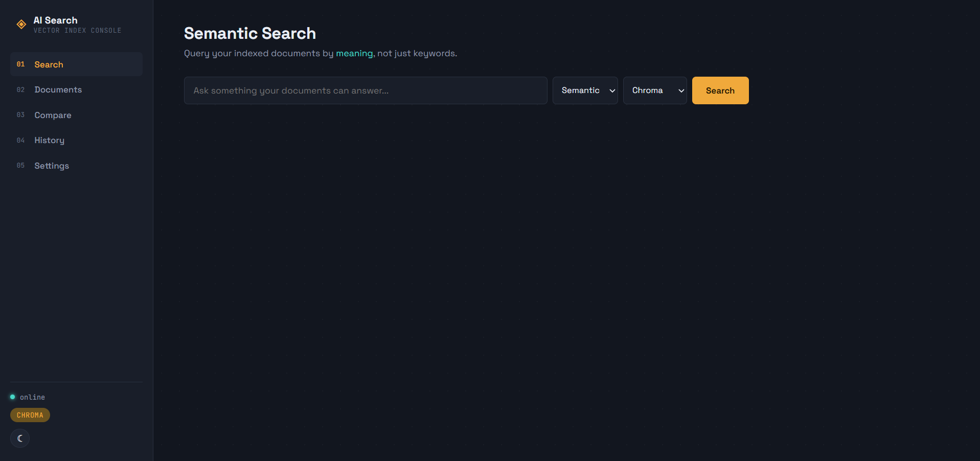This screenshot has width=980, height=461.
Task: Click the orange Search button
Action: 720,90
